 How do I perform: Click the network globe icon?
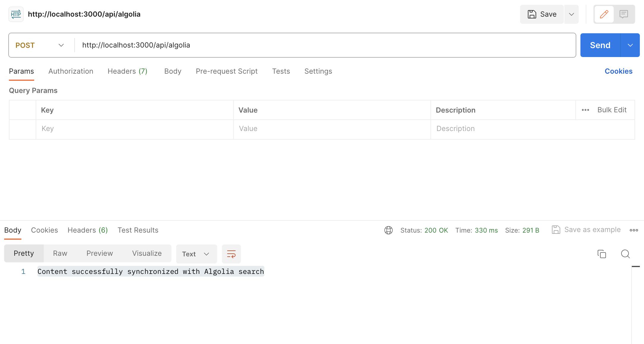coord(388,230)
